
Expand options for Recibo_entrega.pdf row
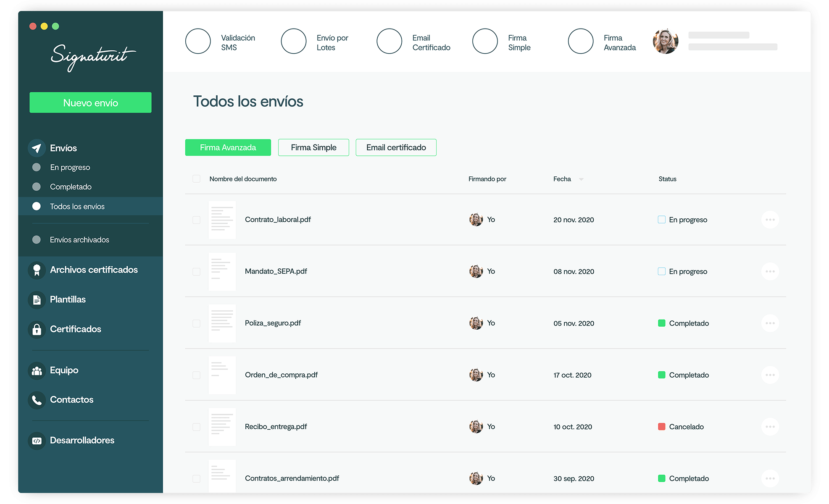point(771,426)
